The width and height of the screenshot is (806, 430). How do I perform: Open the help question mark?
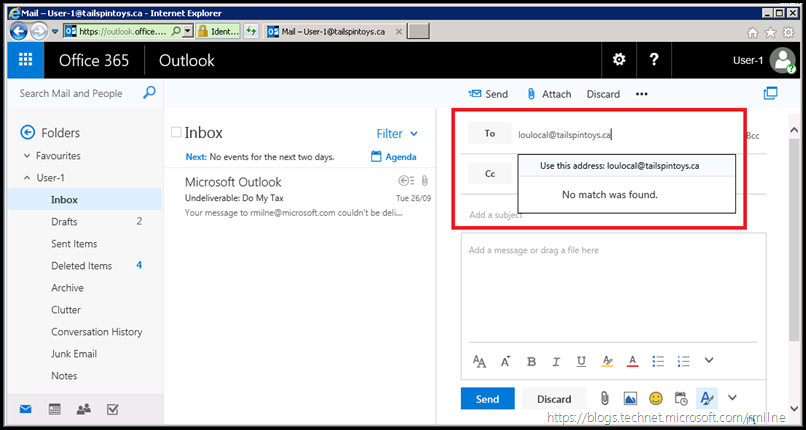(654, 60)
